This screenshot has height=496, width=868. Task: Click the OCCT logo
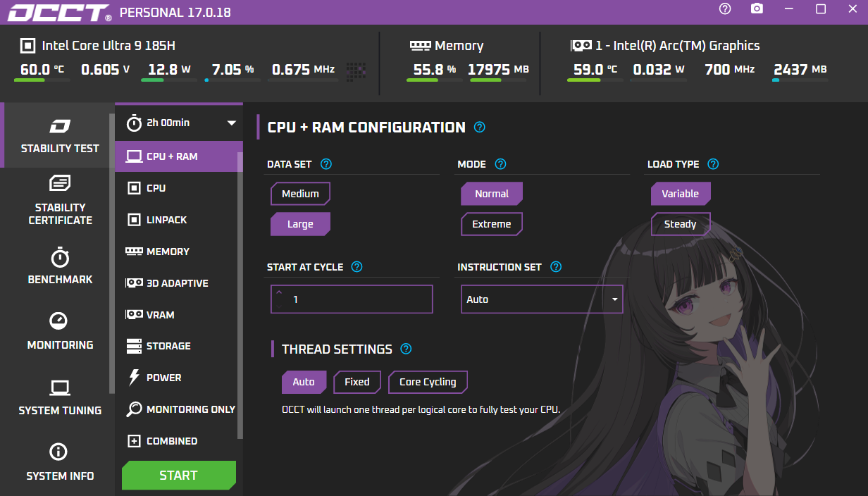click(59, 13)
